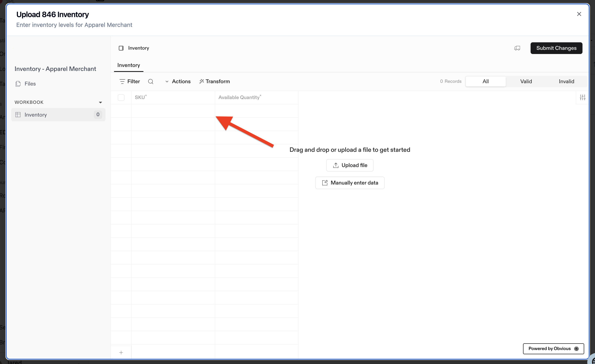The width and height of the screenshot is (595, 364).
Task: Click the SKU column header
Action: coord(173,97)
